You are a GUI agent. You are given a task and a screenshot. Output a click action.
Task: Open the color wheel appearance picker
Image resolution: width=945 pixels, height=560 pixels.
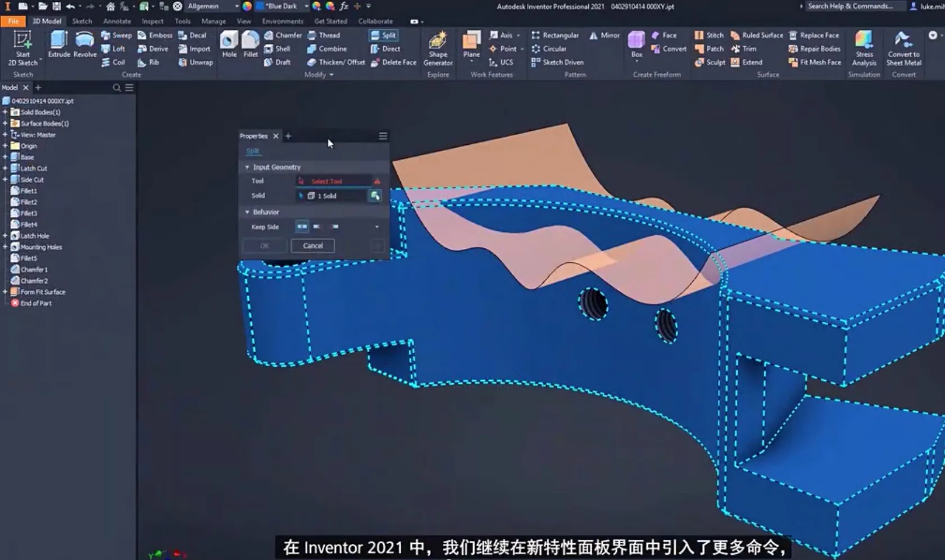pyautogui.click(x=247, y=6)
